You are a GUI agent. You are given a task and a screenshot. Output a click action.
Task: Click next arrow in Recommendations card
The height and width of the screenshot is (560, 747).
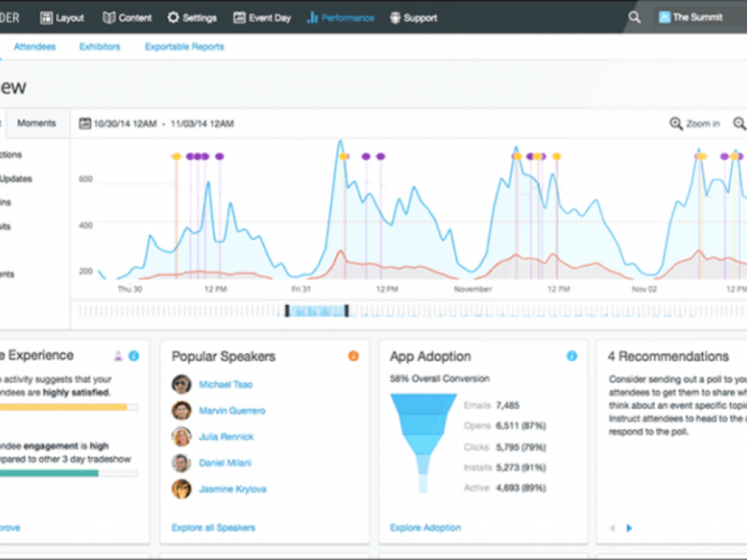tap(629, 528)
